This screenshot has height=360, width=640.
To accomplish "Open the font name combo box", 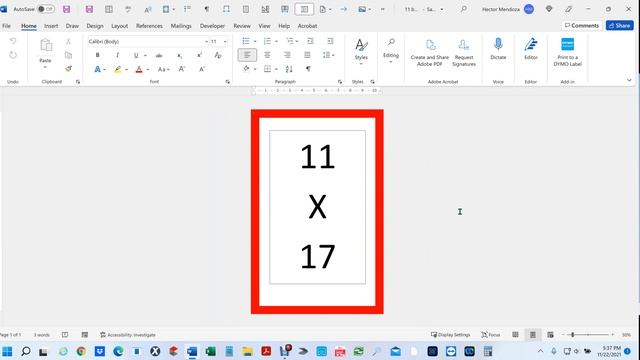I will (x=148, y=42).
